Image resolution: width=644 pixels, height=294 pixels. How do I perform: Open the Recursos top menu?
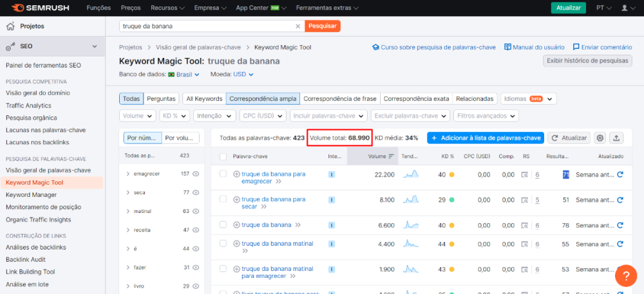point(167,8)
